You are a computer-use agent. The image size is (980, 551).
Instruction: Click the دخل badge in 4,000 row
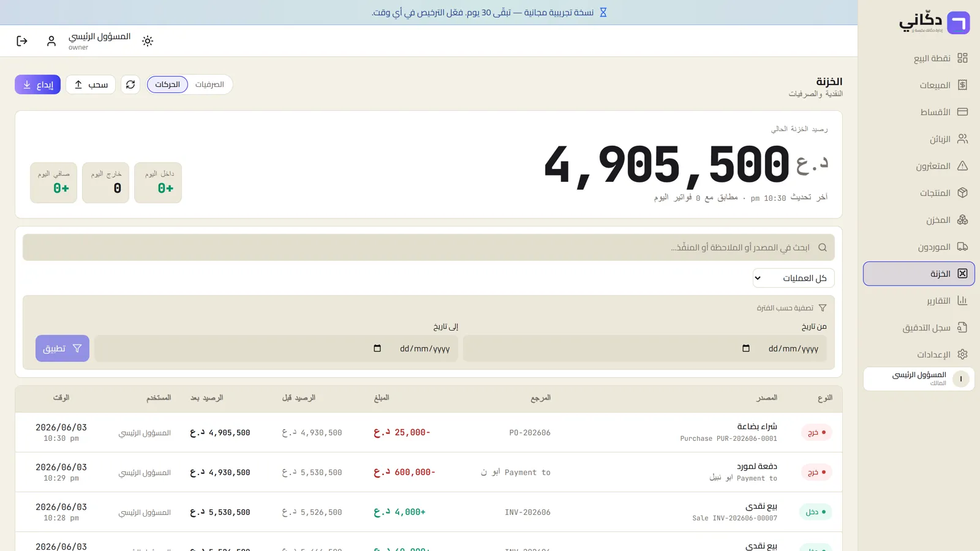tap(816, 512)
